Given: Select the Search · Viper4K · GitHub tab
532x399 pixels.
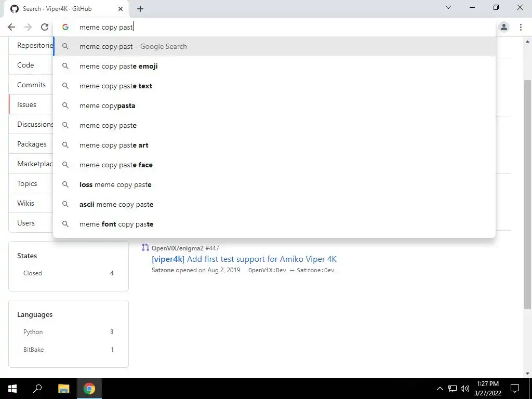Looking at the screenshot, I should [x=66, y=9].
